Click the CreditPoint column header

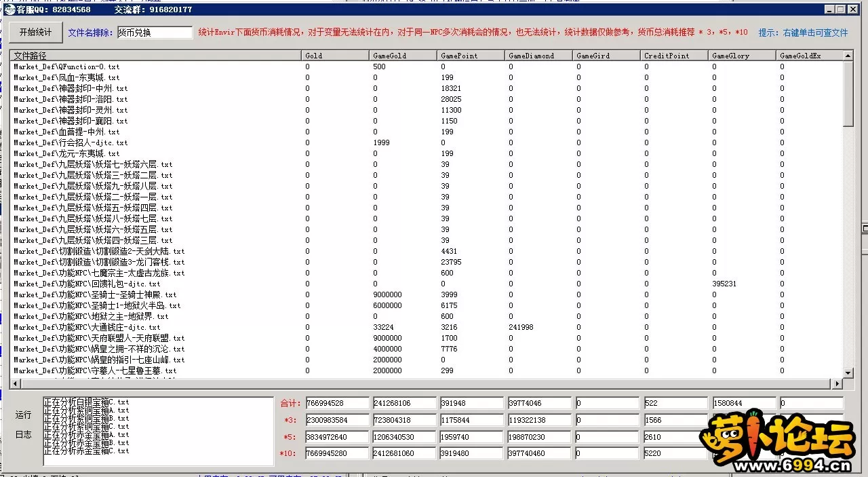(x=674, y=56)
